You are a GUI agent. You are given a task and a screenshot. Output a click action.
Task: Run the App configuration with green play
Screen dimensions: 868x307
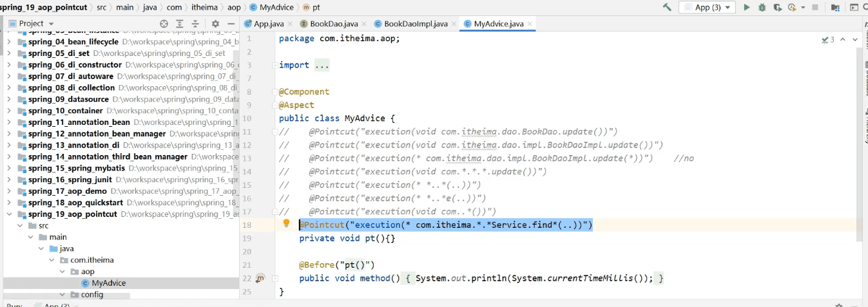747,7
